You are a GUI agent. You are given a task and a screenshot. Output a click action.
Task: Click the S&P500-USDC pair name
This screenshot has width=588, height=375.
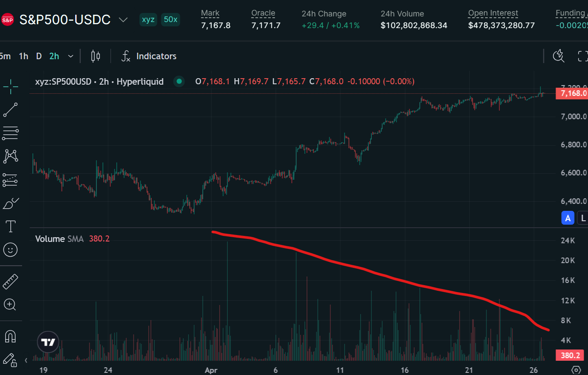point(65,20)
